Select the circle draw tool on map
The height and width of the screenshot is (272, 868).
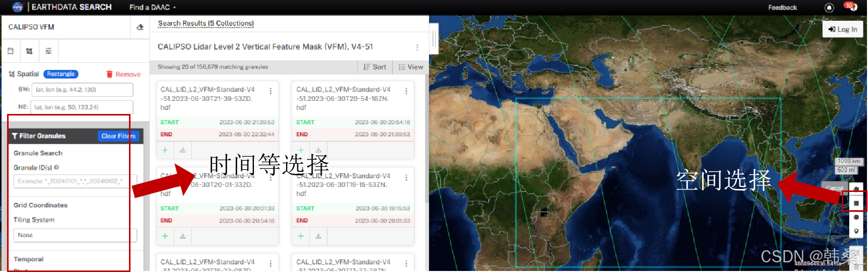pyautogui.click(x=856, y=217)
